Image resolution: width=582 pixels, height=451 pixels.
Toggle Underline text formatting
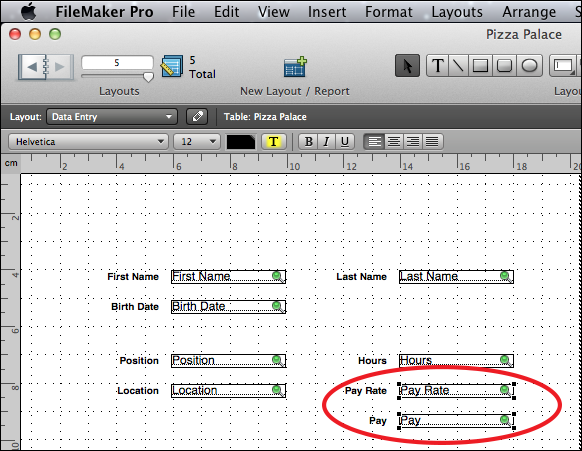tap(344, 141)
